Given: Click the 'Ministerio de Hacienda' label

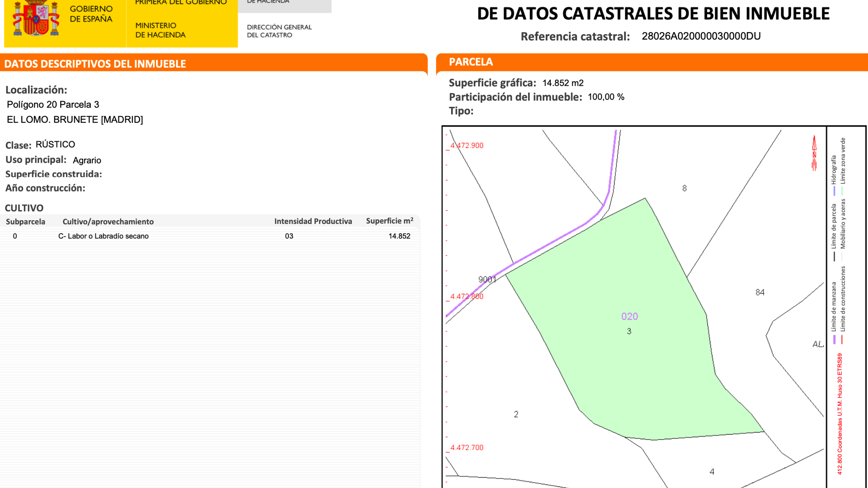Looking at the screenshot, I should point(160,30).
